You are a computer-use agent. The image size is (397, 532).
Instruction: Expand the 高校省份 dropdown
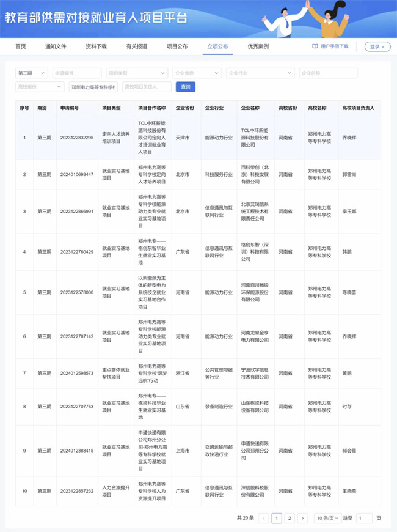tap(39, 87)
